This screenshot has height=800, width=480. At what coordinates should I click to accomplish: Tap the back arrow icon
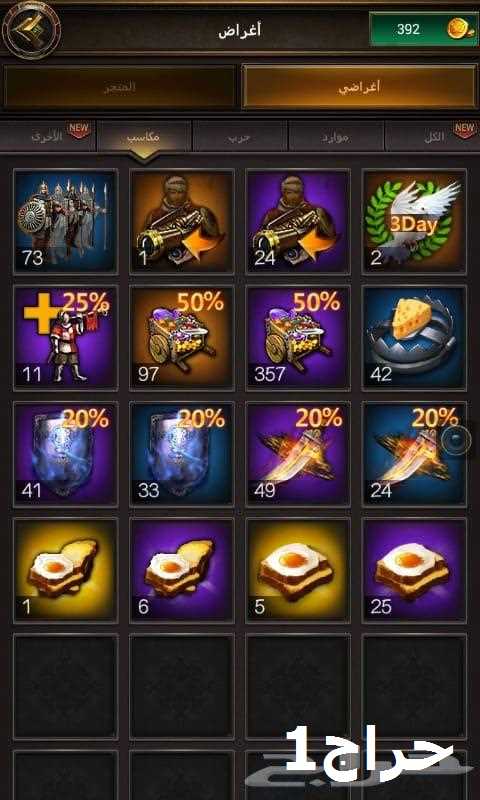[x=31, y=30]
